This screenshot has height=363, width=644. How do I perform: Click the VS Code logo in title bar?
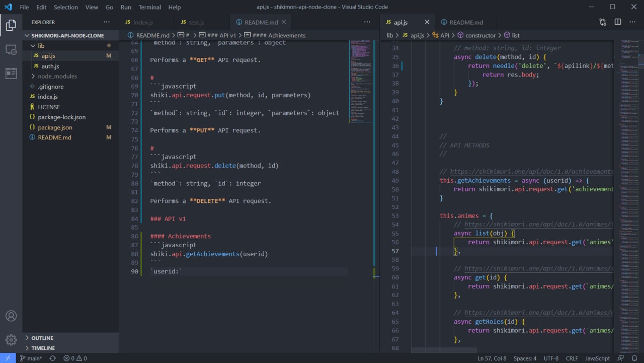(x=8, y=7)
